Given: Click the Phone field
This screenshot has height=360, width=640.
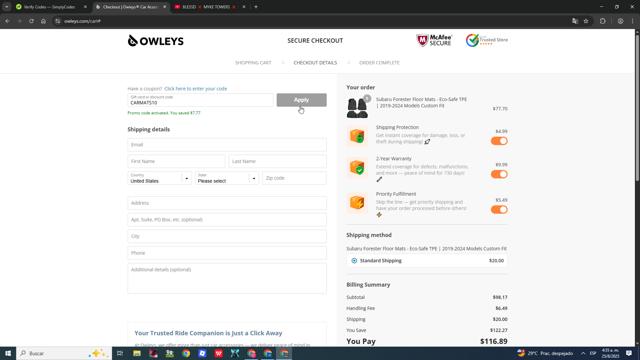Looking at the screenshot, I should click(x=227, y=253).
